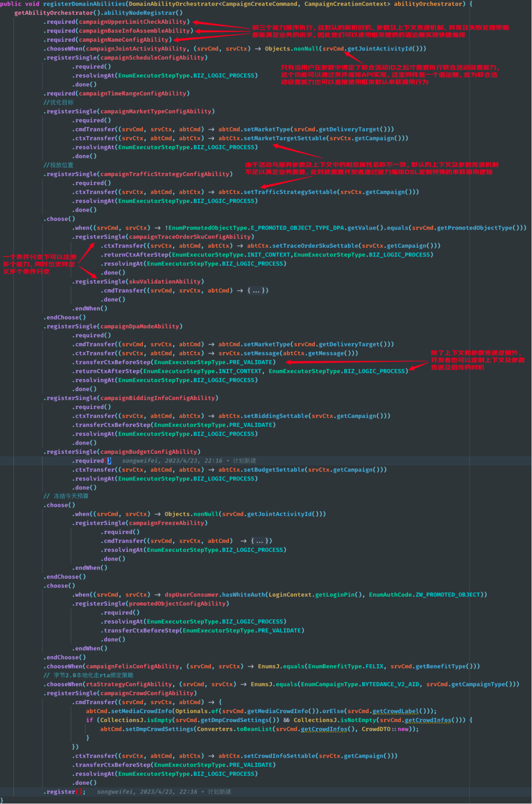Expand folded lambda after skuValidationAbility cmdTransfer
This screenshot has width=532, height=804.
click(x=256, y=291)
